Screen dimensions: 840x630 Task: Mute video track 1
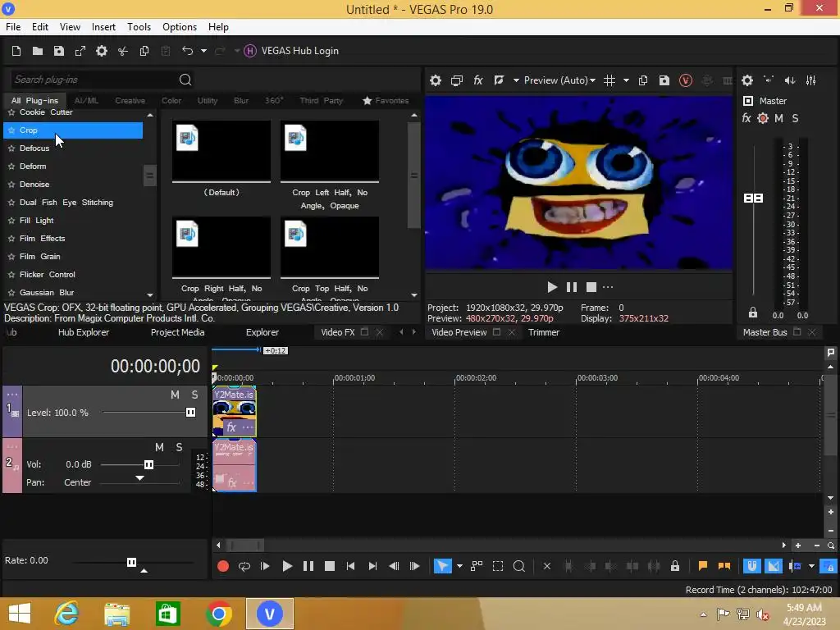(176, 395)
